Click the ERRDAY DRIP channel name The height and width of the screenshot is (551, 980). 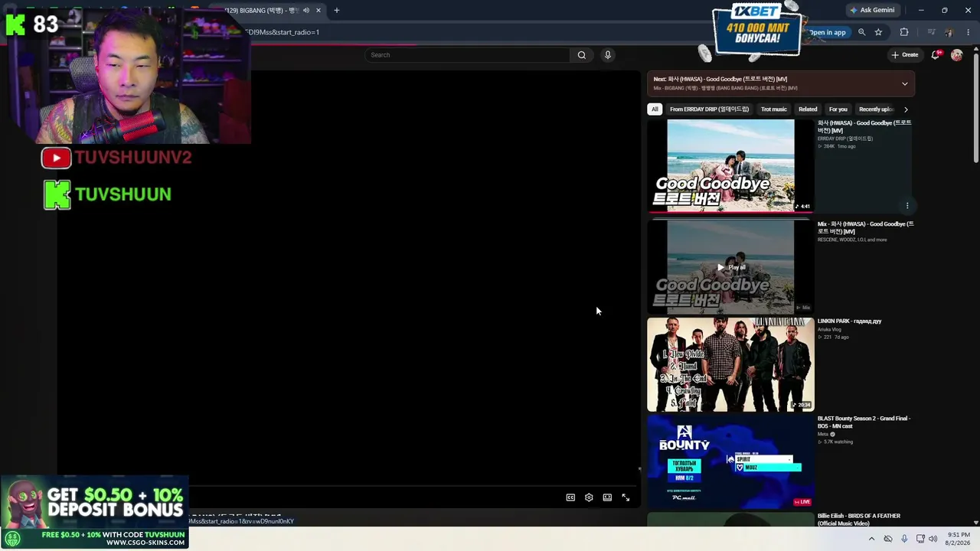[845, 139]
